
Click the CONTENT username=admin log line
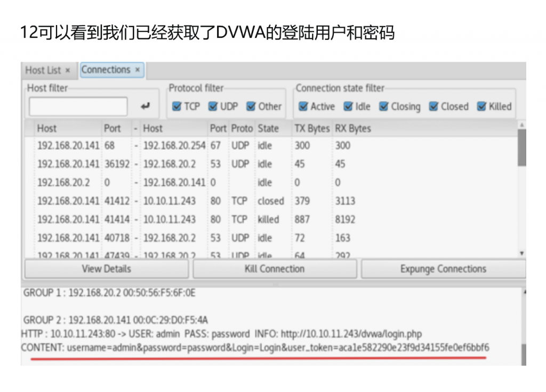pyautogui.click(x=255, y=347)
